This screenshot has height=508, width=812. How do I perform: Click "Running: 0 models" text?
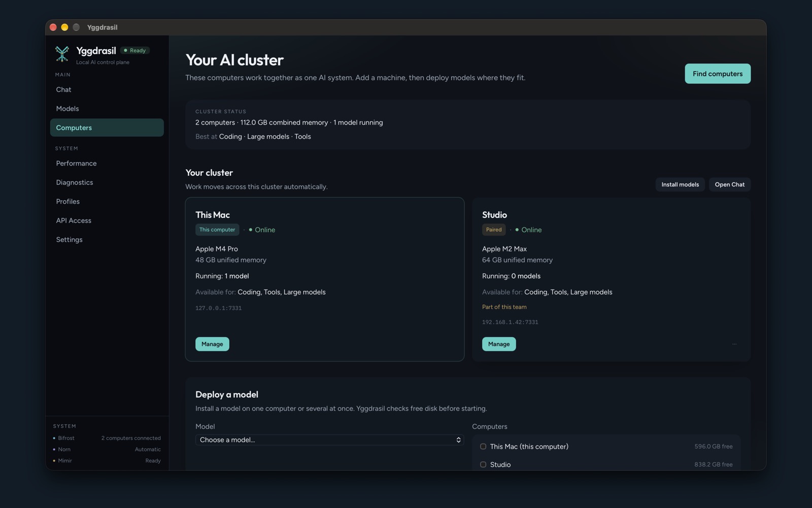(511, 276)
